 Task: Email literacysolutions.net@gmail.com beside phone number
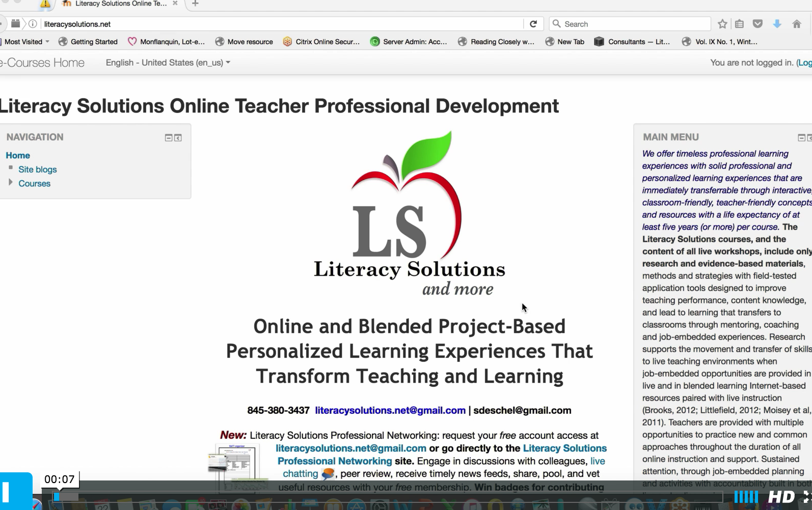point(390,410)
